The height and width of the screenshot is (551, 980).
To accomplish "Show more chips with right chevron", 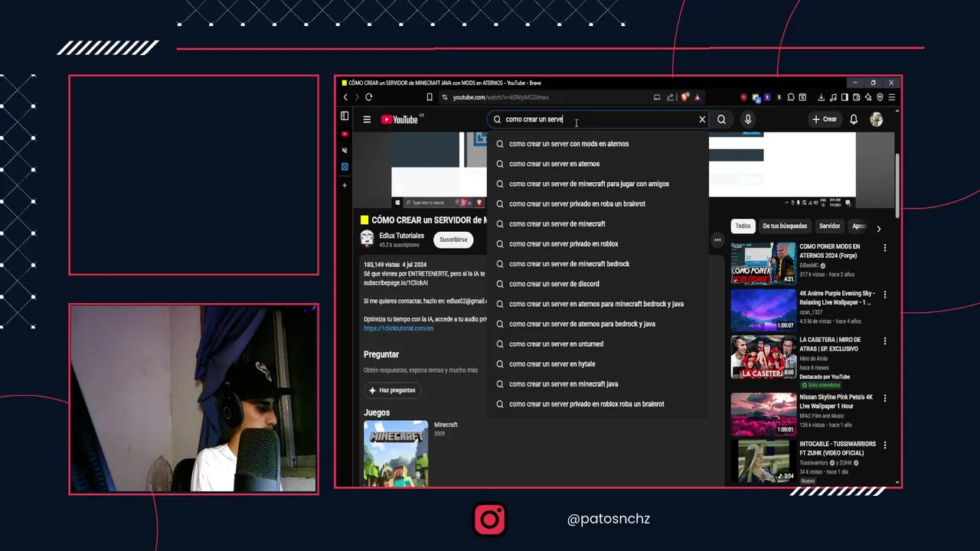I will point(878,229).
